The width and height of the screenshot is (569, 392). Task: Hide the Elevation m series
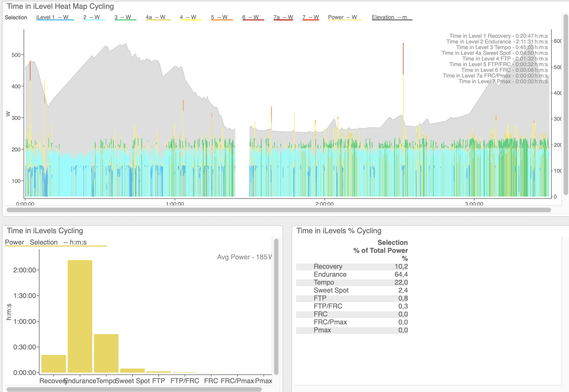tap(392, 17)
